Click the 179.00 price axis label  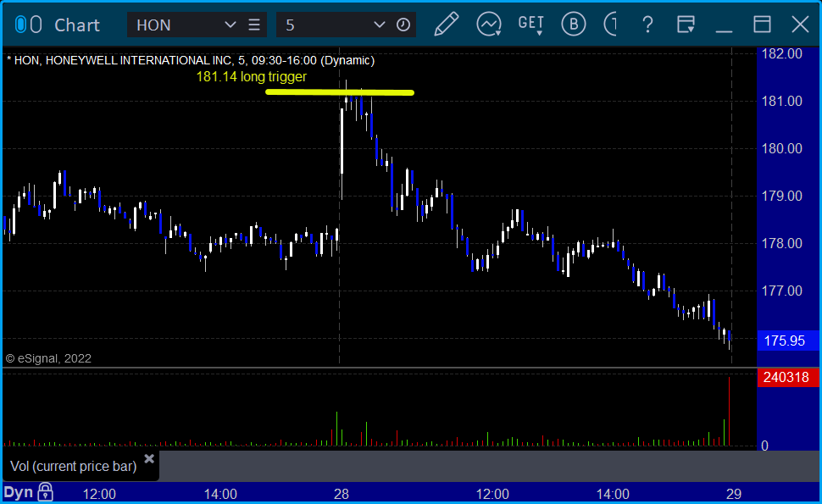[781, 196]
